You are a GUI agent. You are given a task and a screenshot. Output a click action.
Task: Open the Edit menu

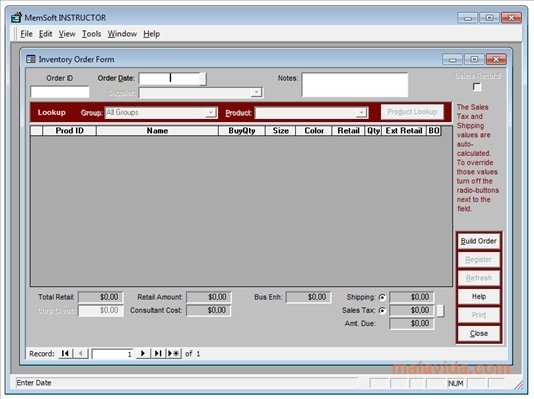pyautogui.click(x=45, y=34)
